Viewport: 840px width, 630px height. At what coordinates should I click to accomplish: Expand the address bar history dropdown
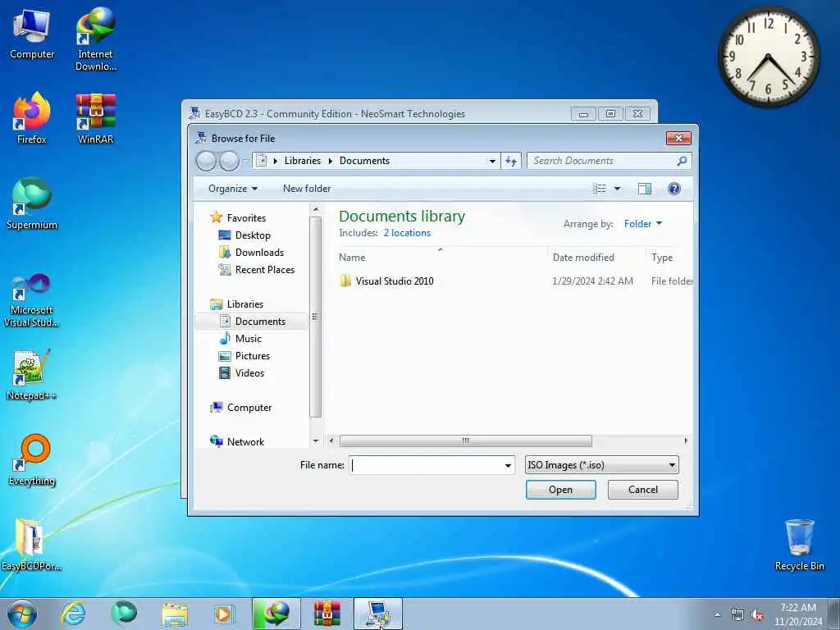coord(492,161)
